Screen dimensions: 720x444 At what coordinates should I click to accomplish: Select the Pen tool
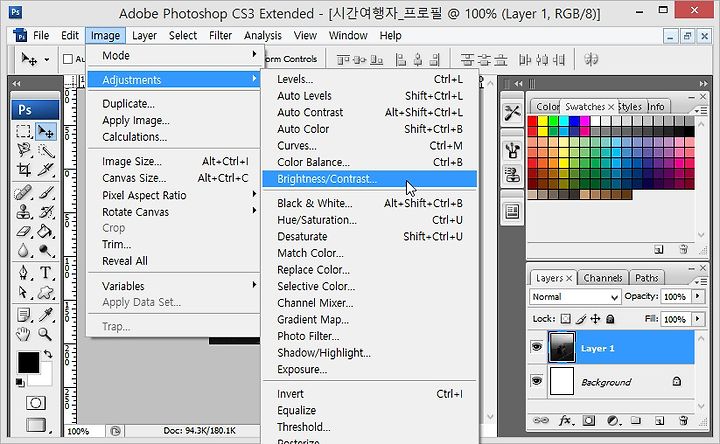click(x=23, y=272)
